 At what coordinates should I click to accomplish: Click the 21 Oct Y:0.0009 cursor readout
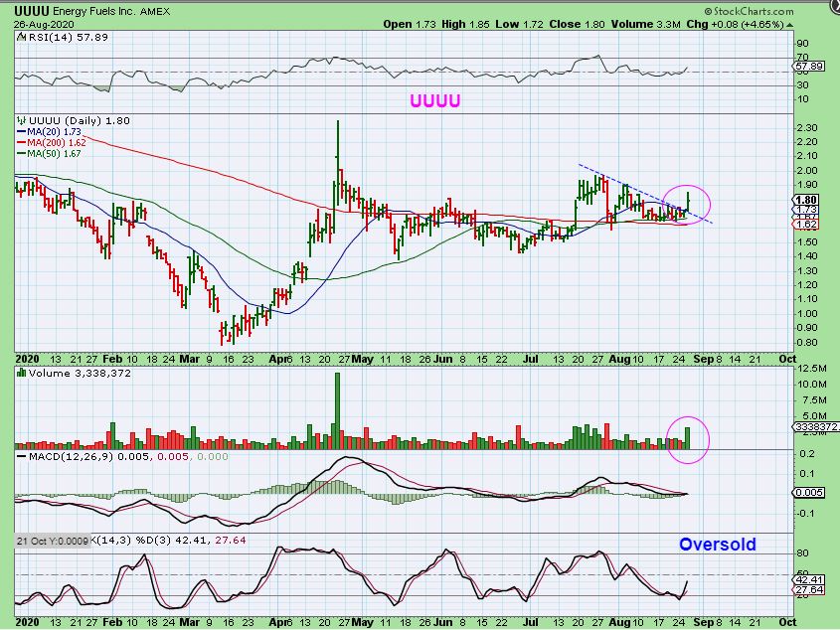[x=52, y=541]
